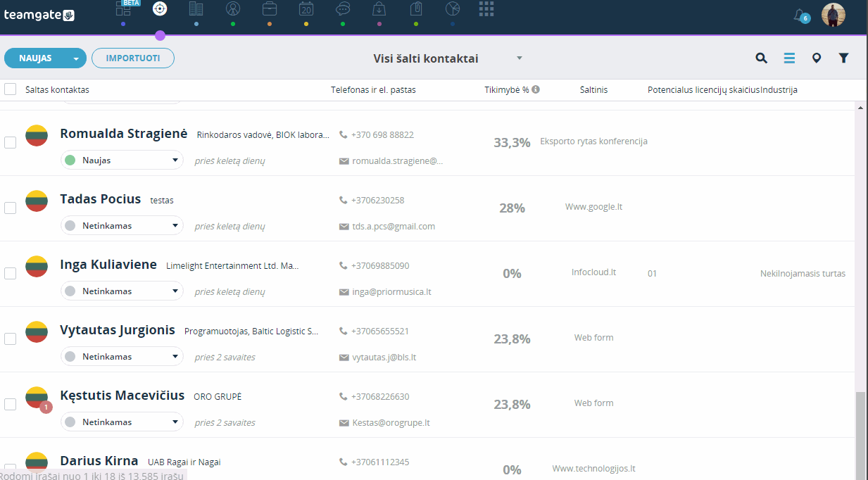Open the deals briefcase icon
868x480 pixels.
[270, 9]
